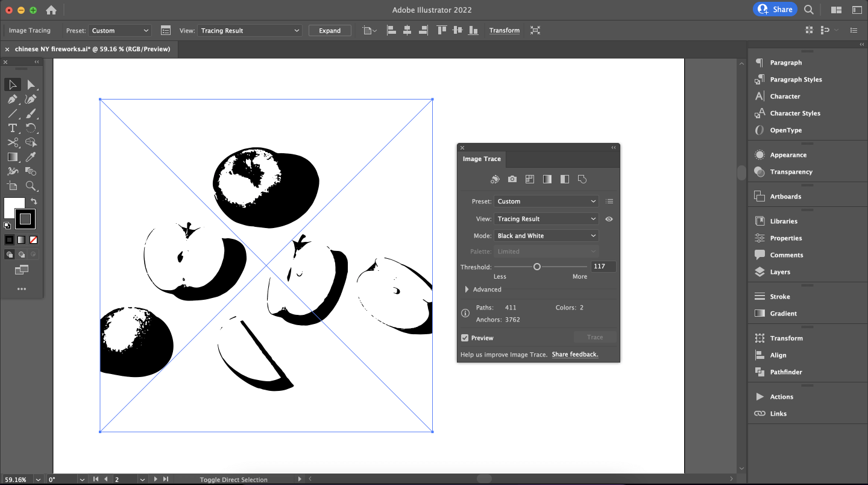Click Vertical Align Top icon
Screen dimensions: 868x485
[442, 30]
